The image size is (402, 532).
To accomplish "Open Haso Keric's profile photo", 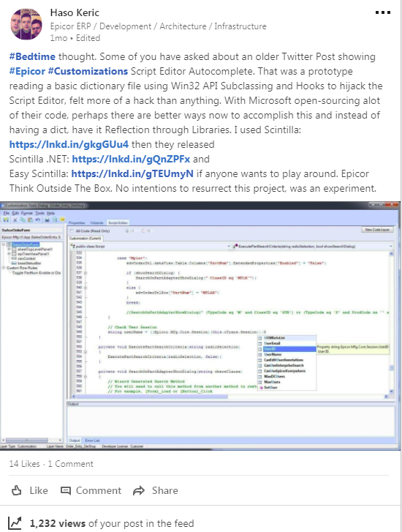I will pos(26,24).
